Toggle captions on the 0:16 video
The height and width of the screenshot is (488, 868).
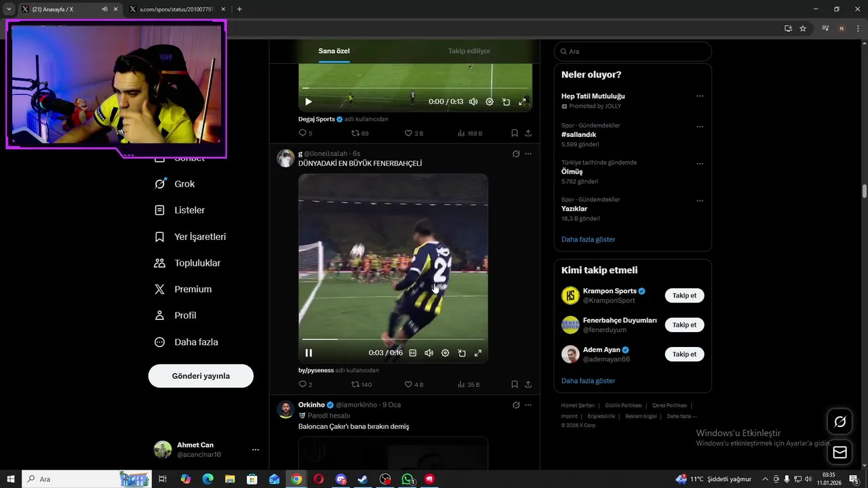[x=412, y=352]
